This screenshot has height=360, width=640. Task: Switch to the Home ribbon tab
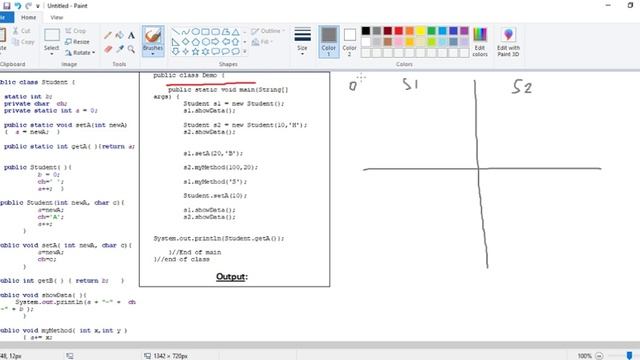point(29,18)
